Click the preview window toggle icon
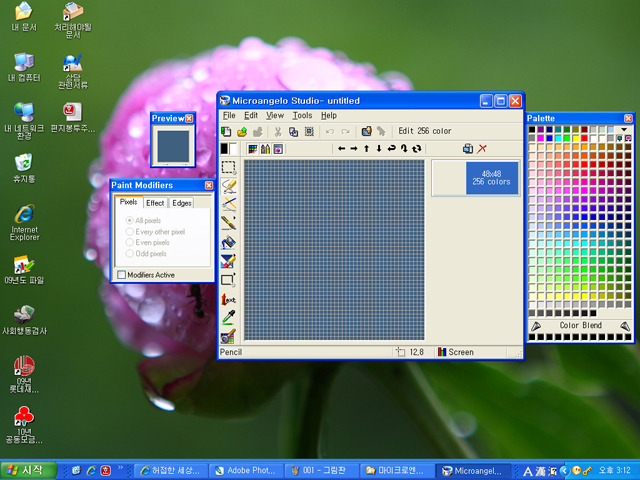Image resolution: width=640 pixels, height=480 pixels. [x=278, y=149]
